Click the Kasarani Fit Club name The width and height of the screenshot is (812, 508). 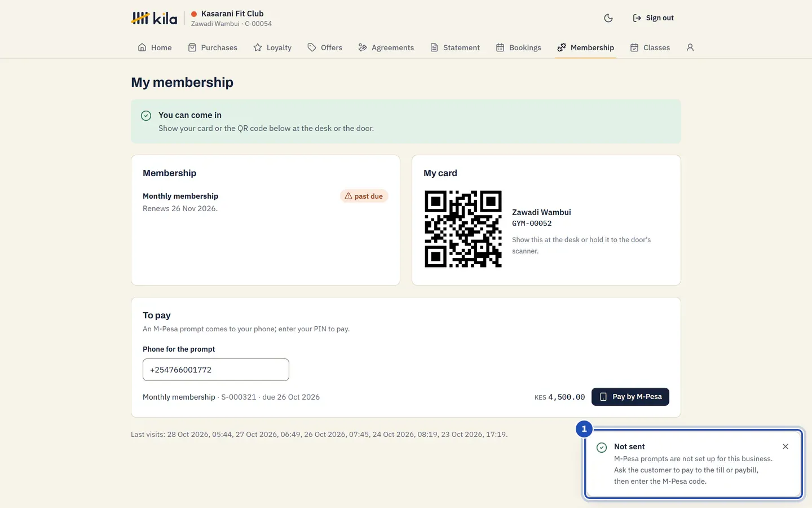232,14
